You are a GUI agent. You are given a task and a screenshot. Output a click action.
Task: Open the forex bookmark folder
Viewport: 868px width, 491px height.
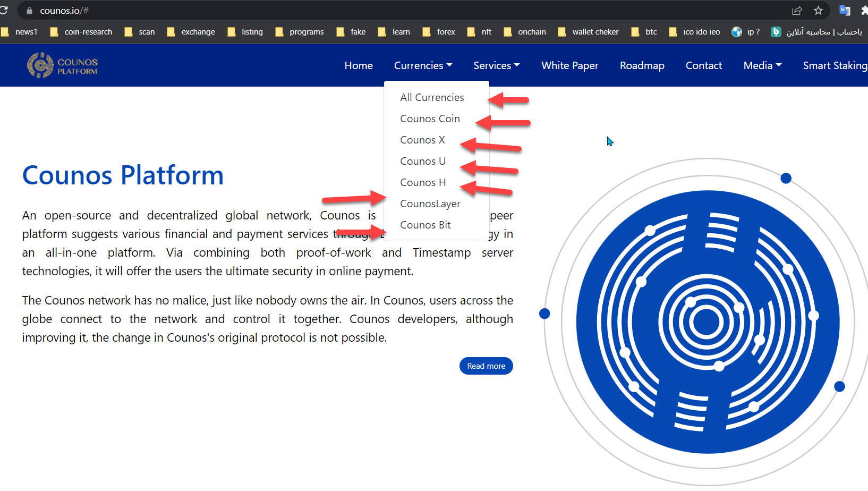[x=439, y=32]
